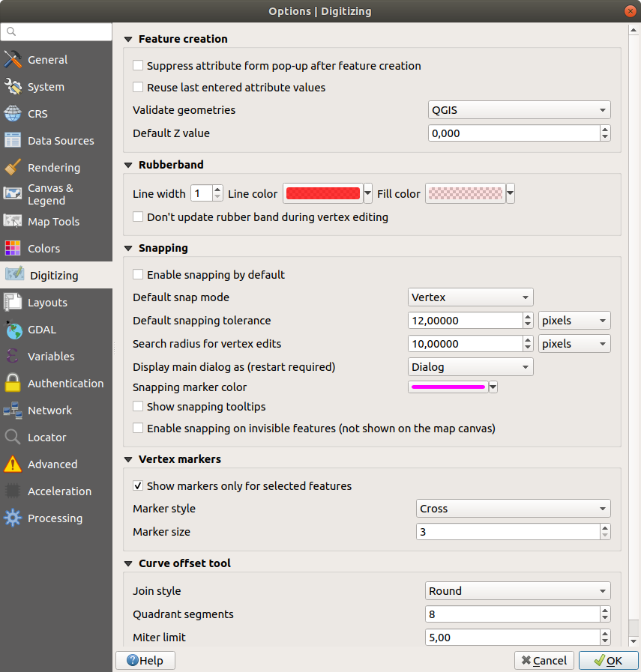Open the Colors palette icon
Viewport: 641px width, 672px height.
(x=13, y=249)
